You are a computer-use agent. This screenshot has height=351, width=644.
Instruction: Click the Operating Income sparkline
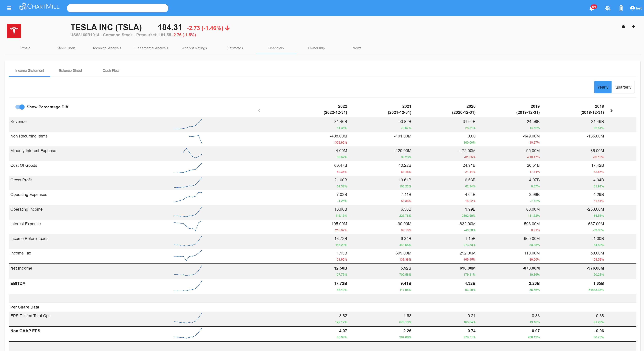(188, 212)
